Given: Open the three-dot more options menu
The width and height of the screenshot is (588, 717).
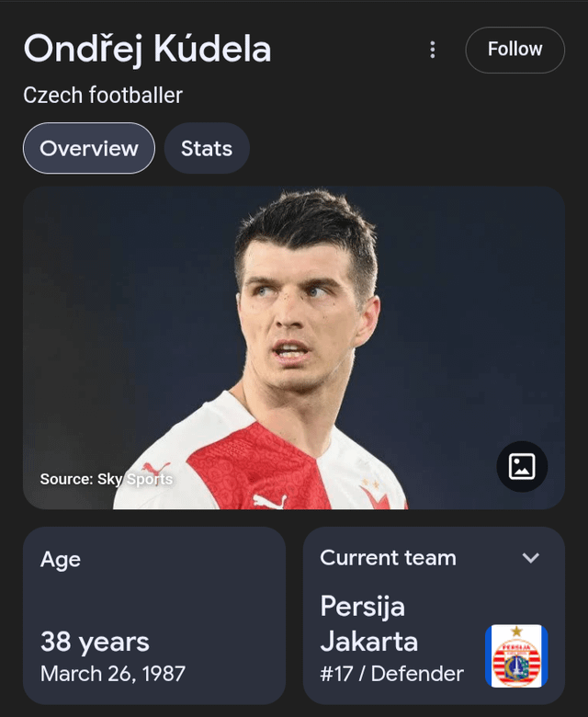Looking at the screenshot, I should coord(433,50).
